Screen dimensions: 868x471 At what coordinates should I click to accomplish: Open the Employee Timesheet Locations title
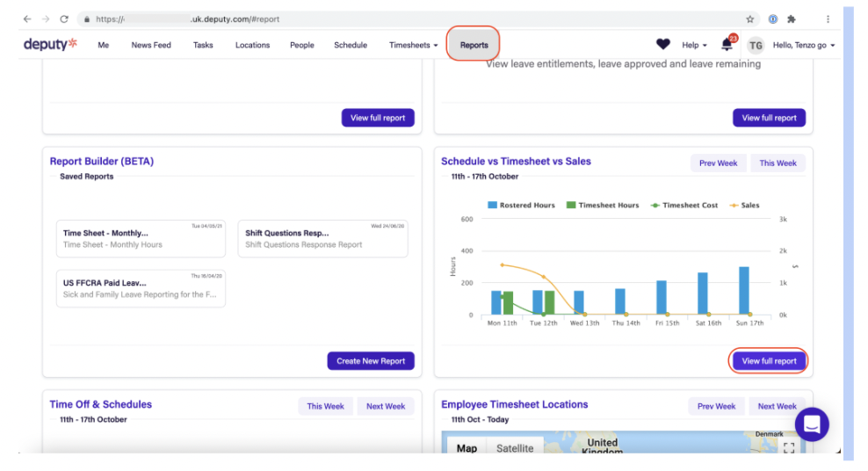514,404
